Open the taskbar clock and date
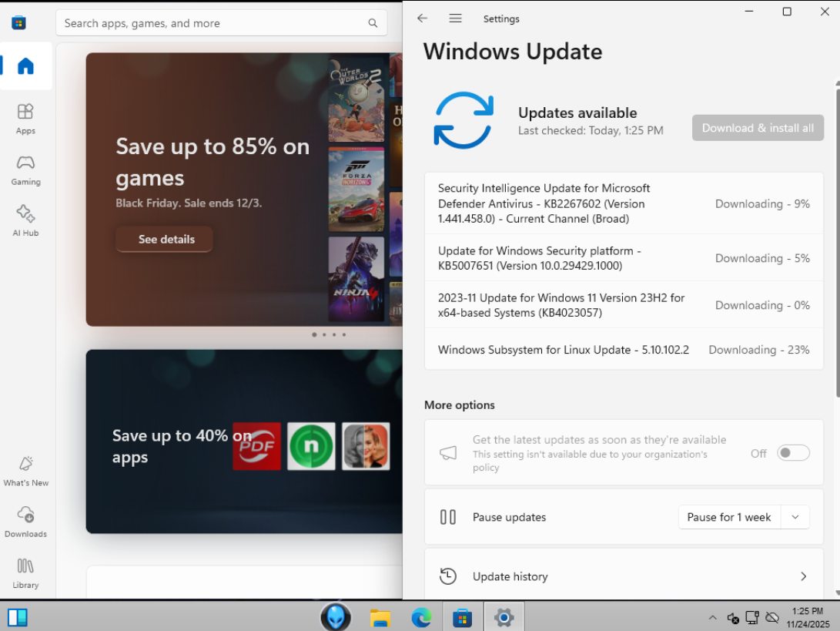Screen dimensions: 840x631 pos(808,618)
